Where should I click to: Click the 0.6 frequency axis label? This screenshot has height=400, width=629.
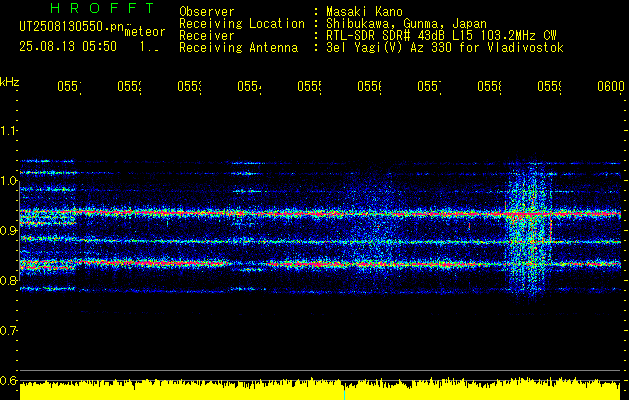(x=8, y=380)
